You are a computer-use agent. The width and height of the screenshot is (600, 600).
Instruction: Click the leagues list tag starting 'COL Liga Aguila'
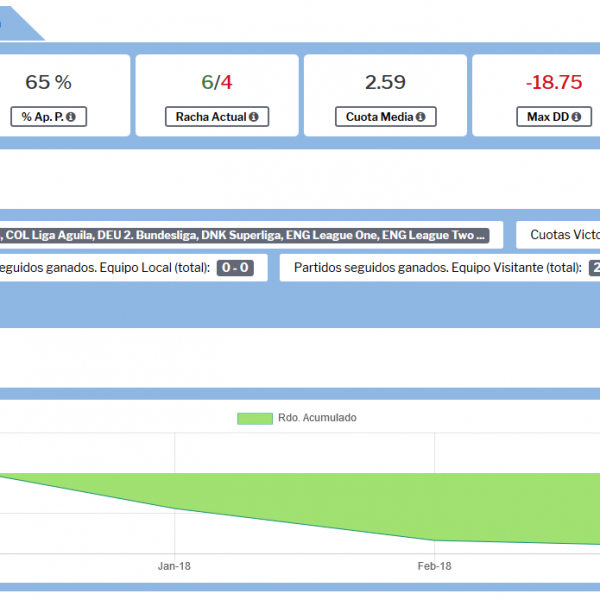(x=245, y=235)
